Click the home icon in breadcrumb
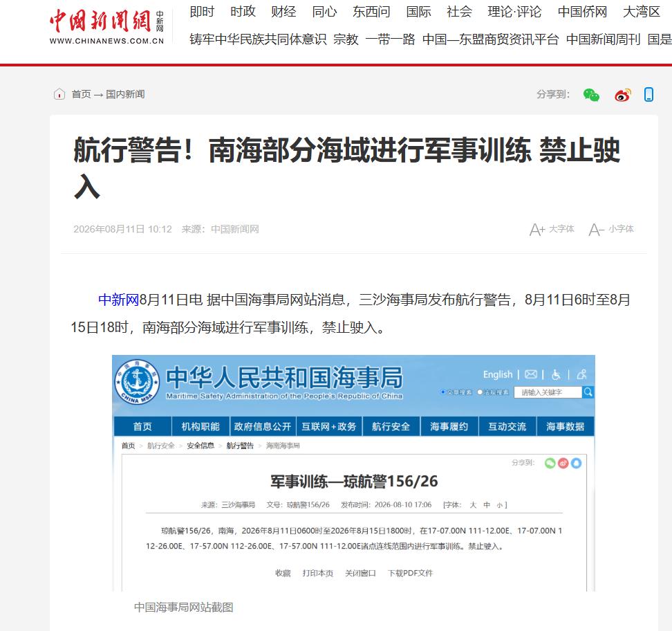The image size is (672, 631). tap(59, 94)
